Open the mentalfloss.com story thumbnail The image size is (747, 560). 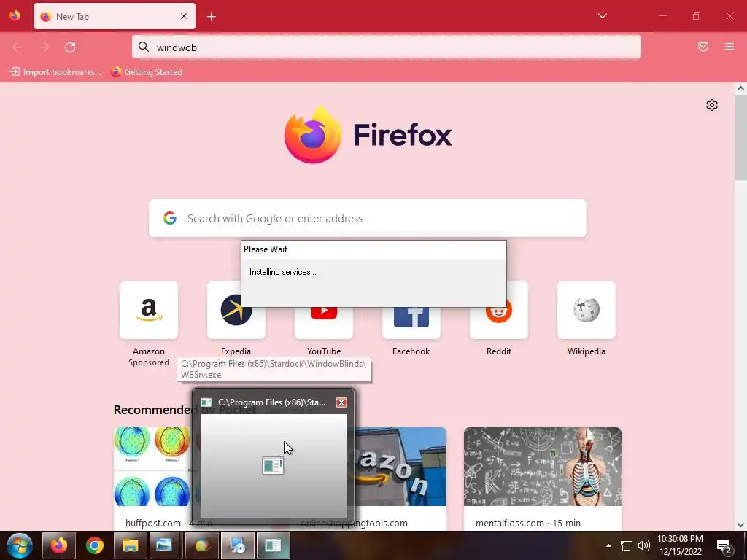pos(543,466)
